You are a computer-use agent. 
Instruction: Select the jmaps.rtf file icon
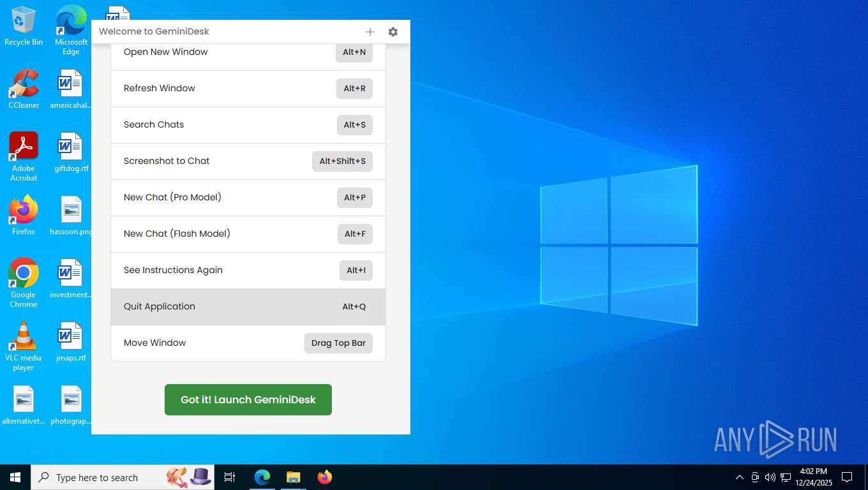pyautogui.click(x=71, y=342)
